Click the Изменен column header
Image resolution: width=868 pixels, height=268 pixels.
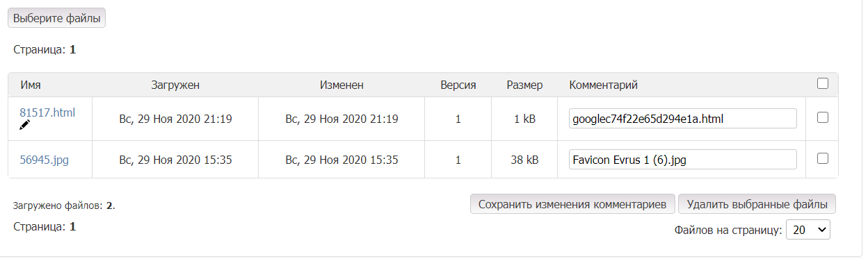click(341, 85)
